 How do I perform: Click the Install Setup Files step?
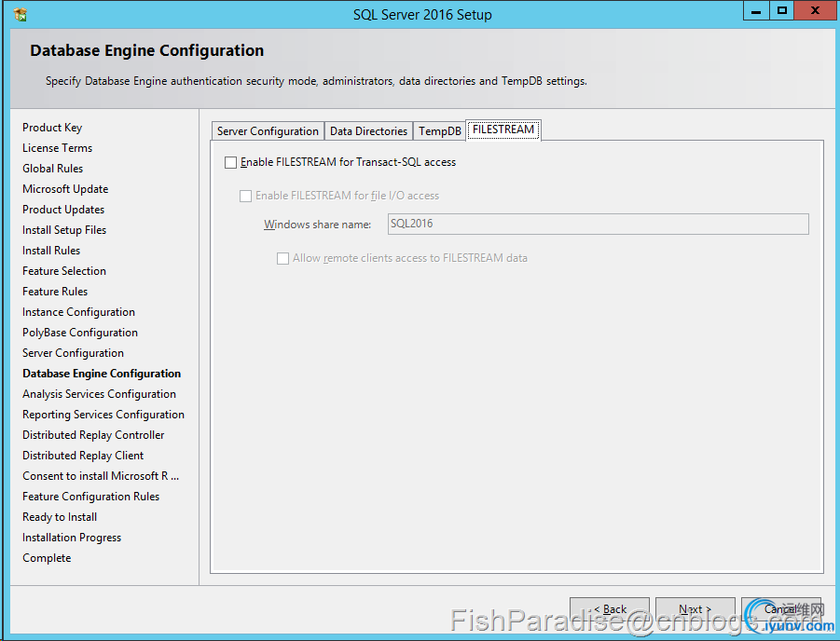pos(64,230)
